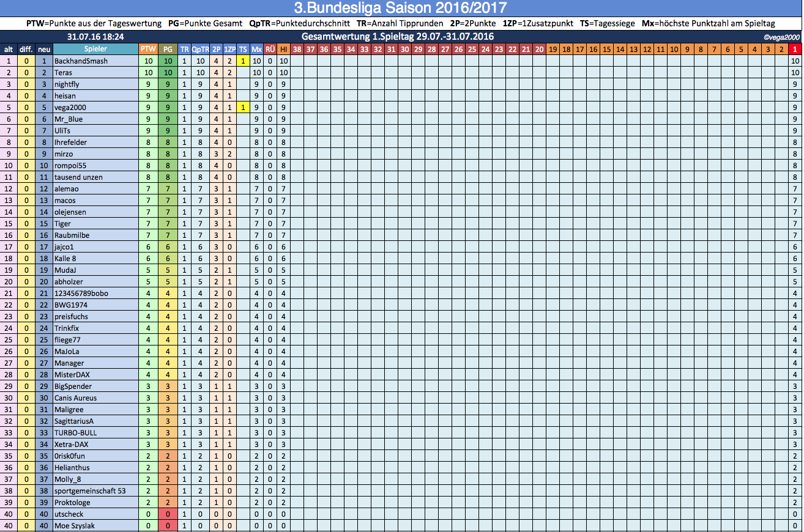Click player name 'macos'
The image size is (804, 532).
64,201
